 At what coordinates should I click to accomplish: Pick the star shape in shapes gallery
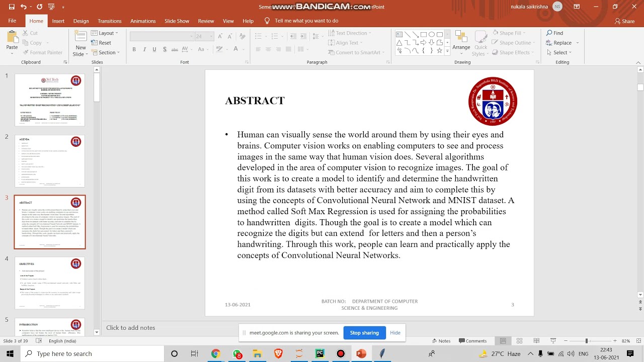[440, 50]
